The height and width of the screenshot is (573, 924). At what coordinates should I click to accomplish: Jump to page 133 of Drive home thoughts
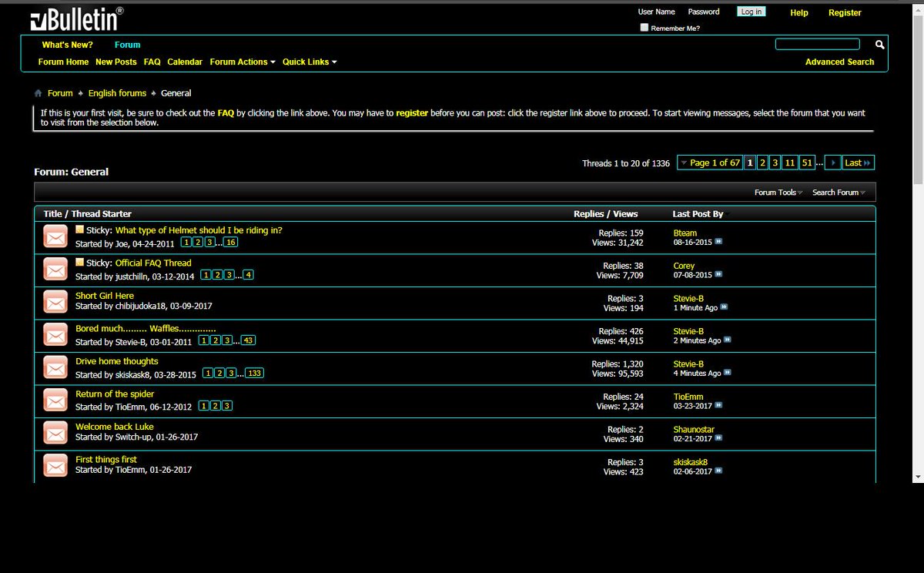255,374
